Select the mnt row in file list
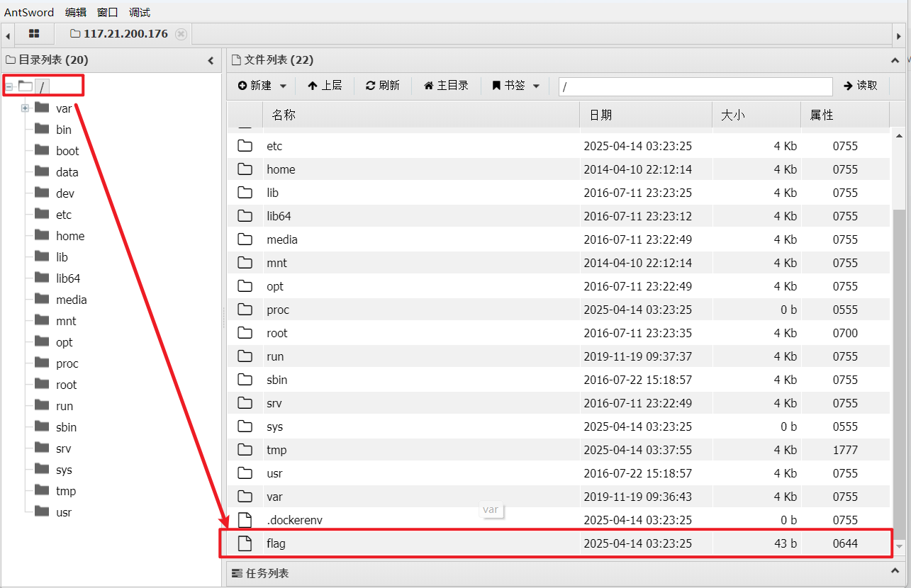Image resolution: width=911 pixels, height=588 pixels. point(559,263)
